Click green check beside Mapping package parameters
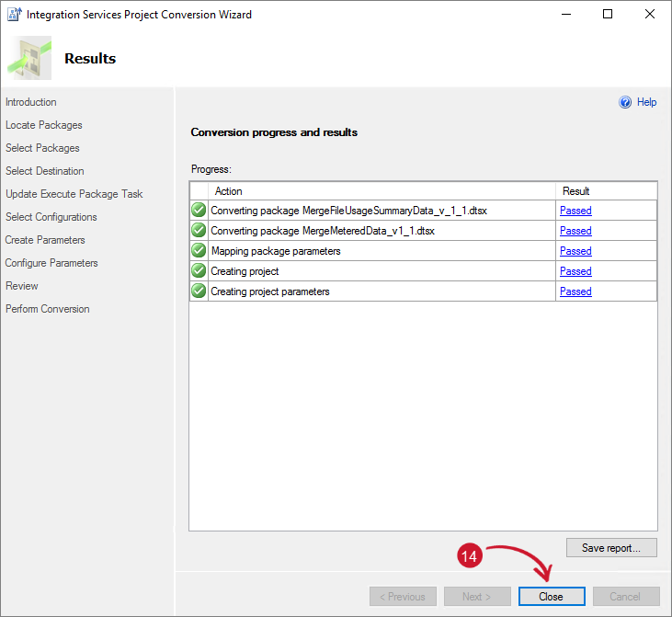 (199, 251)
